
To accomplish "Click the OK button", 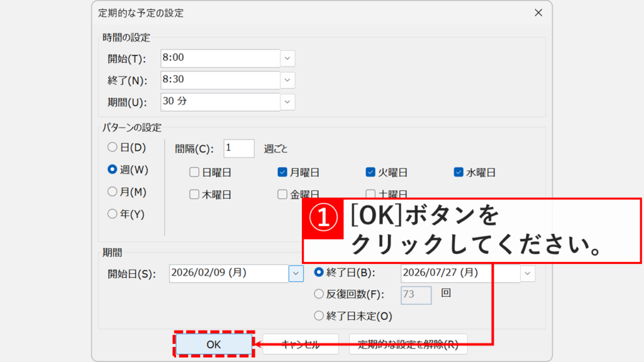I will click(x=214, y=344).
